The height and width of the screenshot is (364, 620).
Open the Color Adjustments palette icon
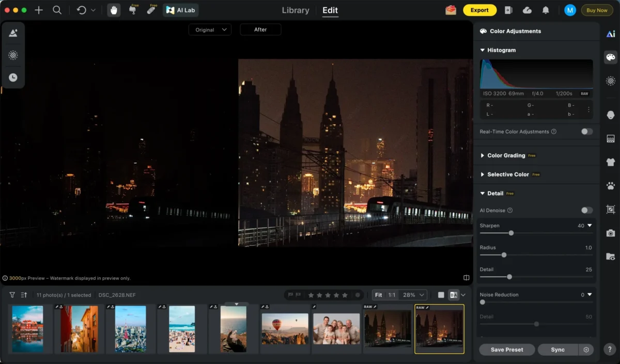coord(611,57)
